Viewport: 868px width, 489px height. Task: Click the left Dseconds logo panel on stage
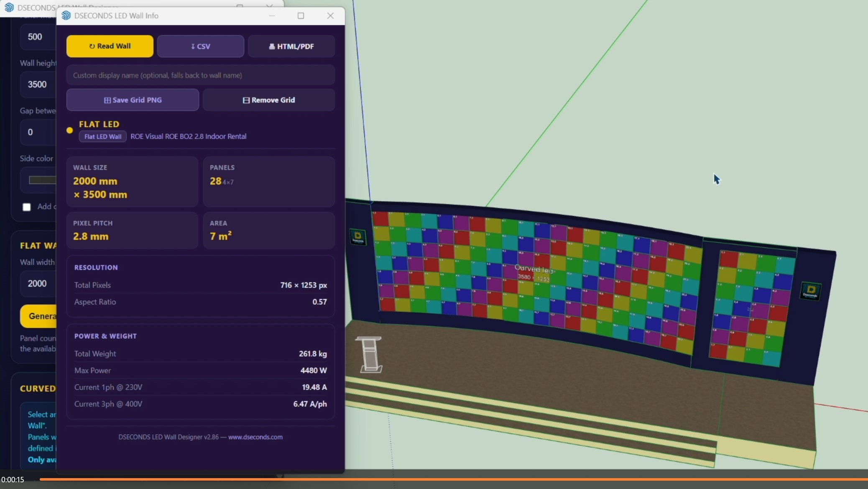pos(358,237)
